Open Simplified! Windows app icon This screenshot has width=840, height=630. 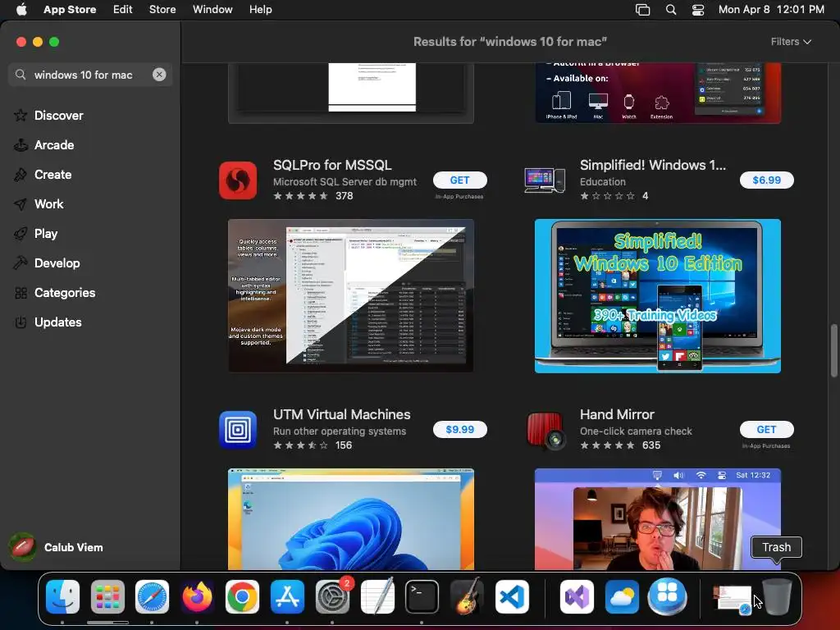pyautogui.click(x=545, y=180)
